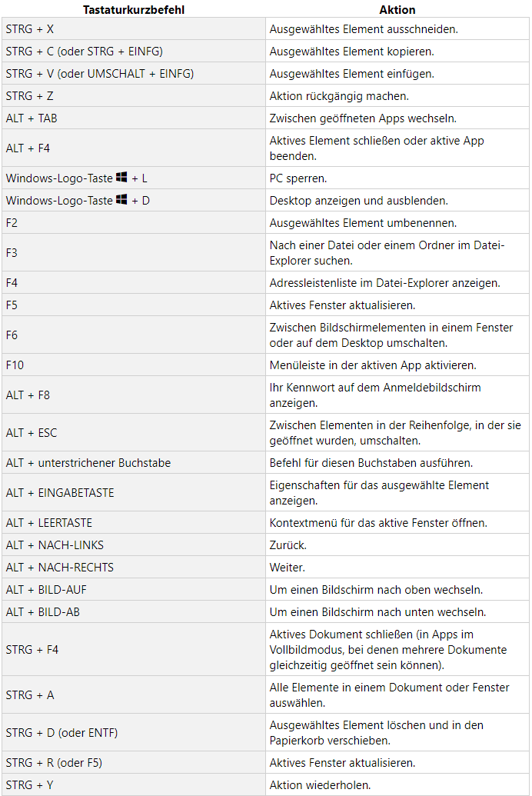Click the 'Zurück.' action cell
The height and width of the screenshot is (796, 532).
coord(289,545)
